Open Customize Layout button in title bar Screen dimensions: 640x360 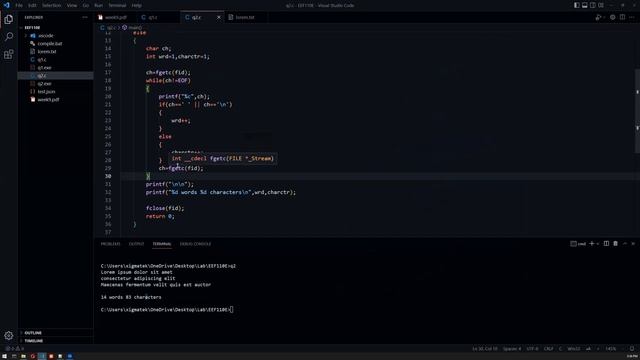coord(601,5)
